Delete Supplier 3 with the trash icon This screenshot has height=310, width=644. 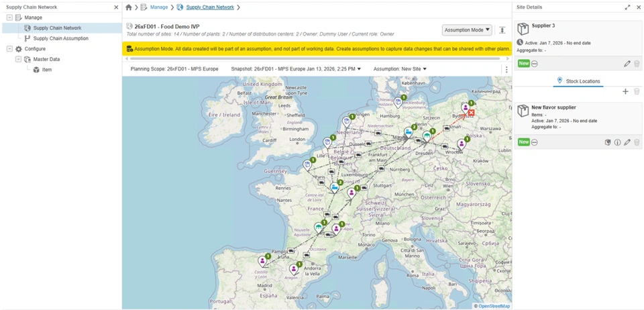[x=637, y=64]
